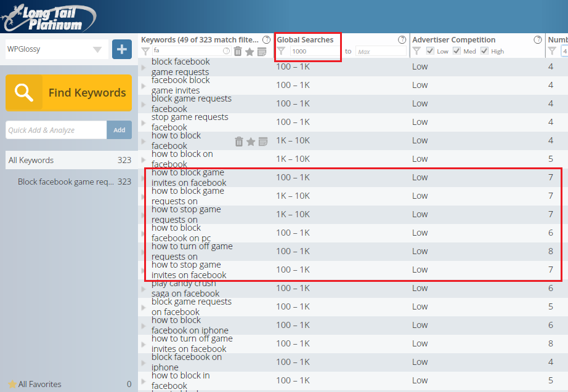
Task: Select 'how to turn off game requests on'
Action: [192, 251]
